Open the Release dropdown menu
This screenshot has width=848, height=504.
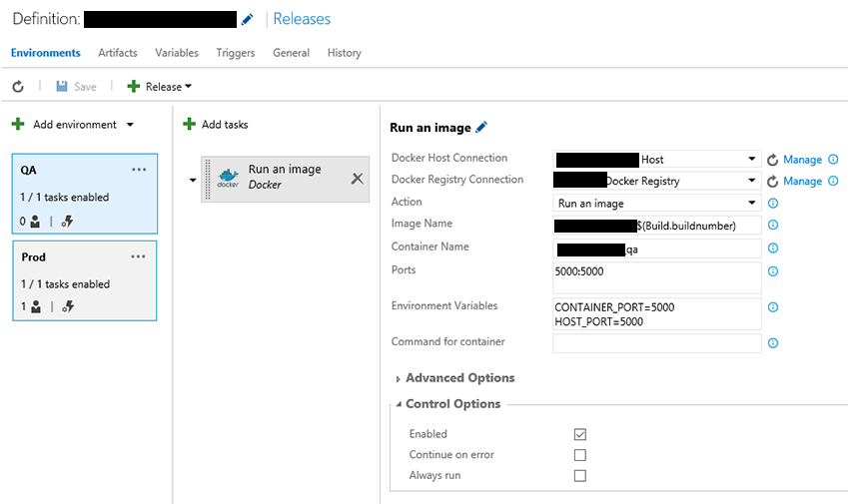(160, 87)
